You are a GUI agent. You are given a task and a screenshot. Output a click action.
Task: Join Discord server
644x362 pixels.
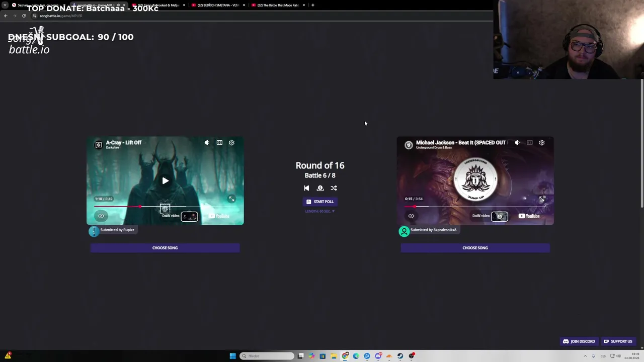pos(579,341)
